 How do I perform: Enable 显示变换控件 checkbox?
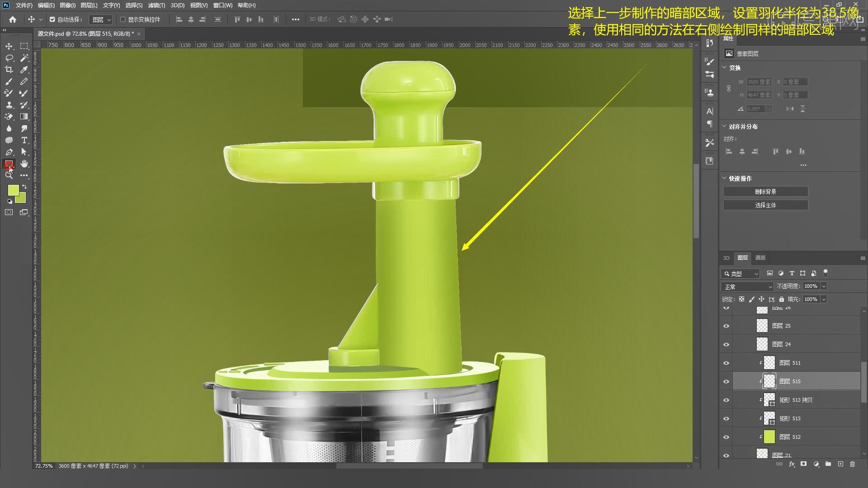(123, 19)
